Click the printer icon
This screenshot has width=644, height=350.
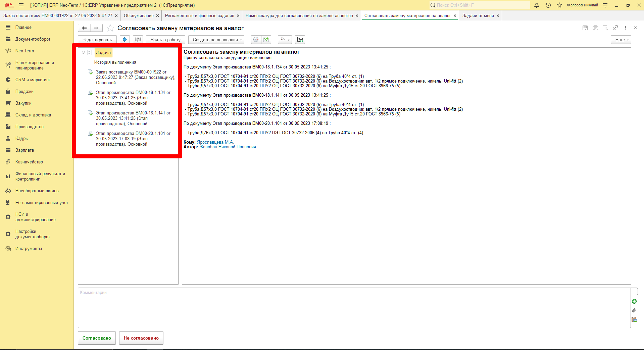[x=595, y=28]
